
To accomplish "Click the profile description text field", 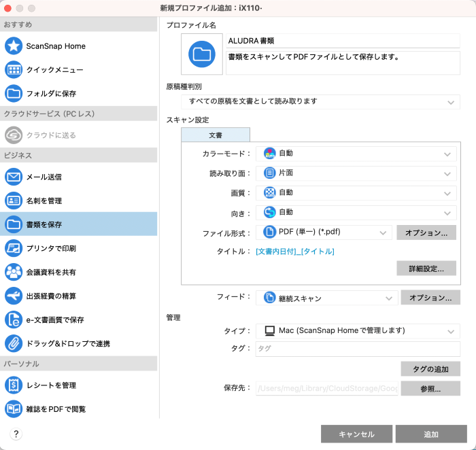I will 343,63.
